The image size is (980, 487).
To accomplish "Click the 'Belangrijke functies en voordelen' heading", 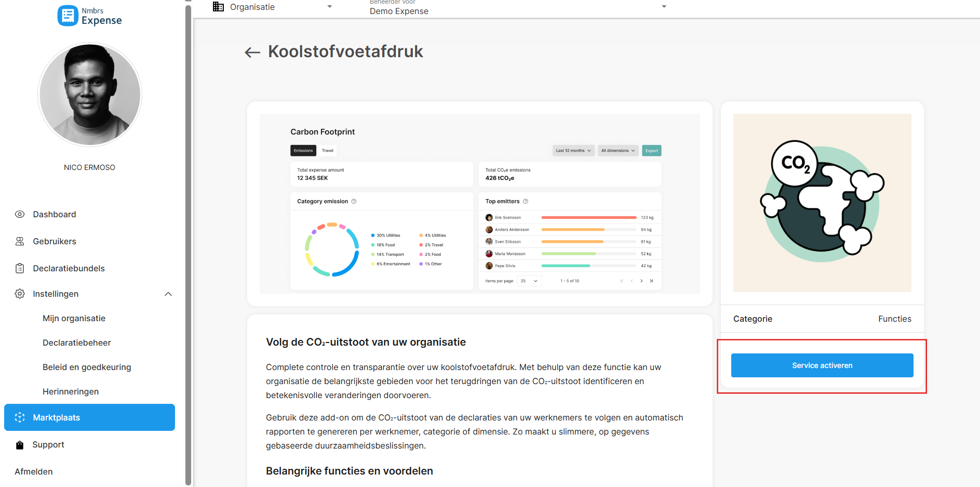I will coord(350,471).
